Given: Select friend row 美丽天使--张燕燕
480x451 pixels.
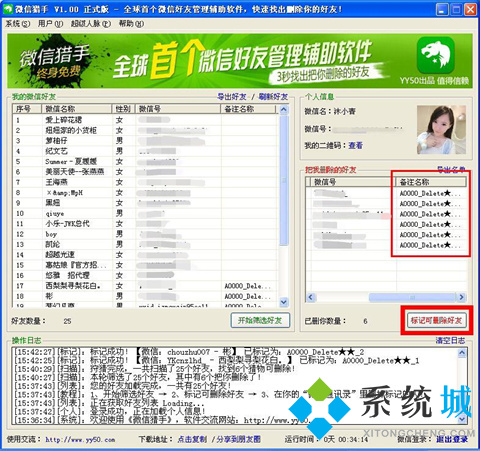Looking at the screenshot, I should point(145,172).
